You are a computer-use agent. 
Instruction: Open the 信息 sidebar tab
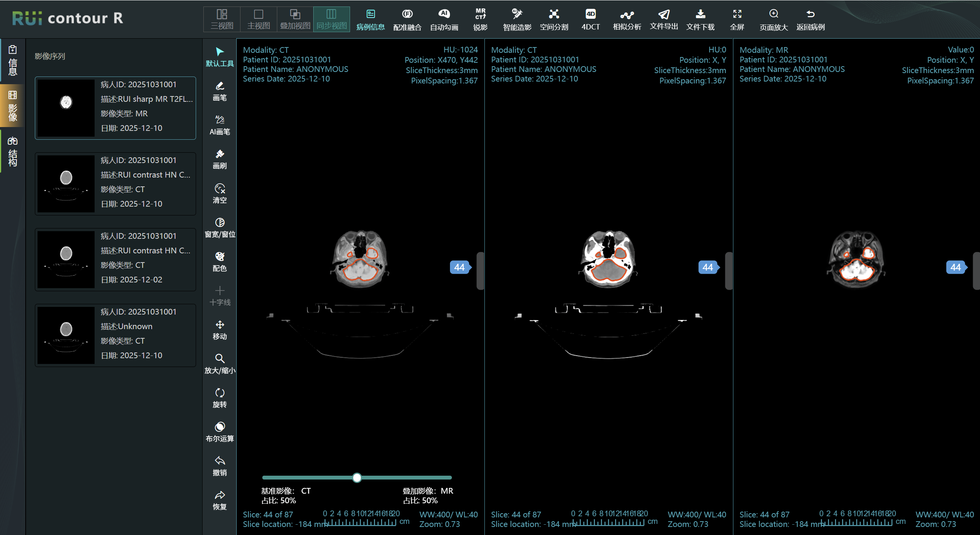[x=13, y=60]
